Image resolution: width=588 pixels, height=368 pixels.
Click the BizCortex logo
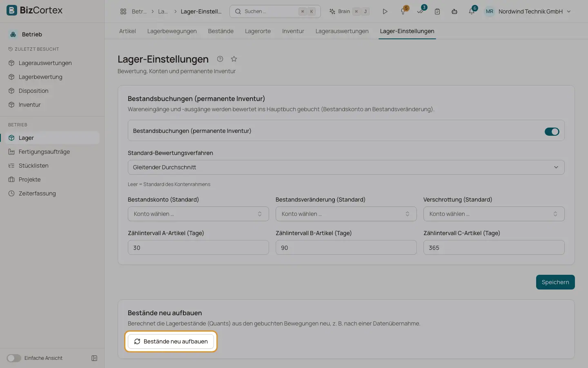35,10
